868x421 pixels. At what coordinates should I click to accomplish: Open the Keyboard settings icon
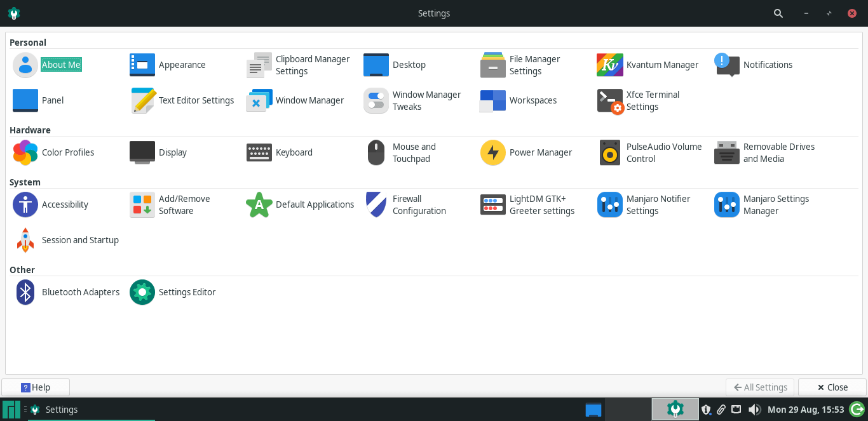tap(259, 152)
